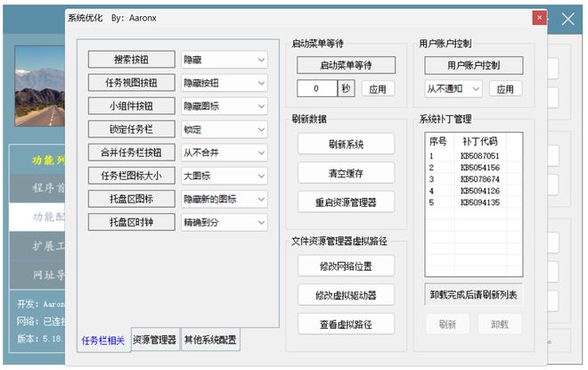The height and width of the screenshot is (370, 588).
Task: Click the seconds input field showing 0
Action: (317, 88)
